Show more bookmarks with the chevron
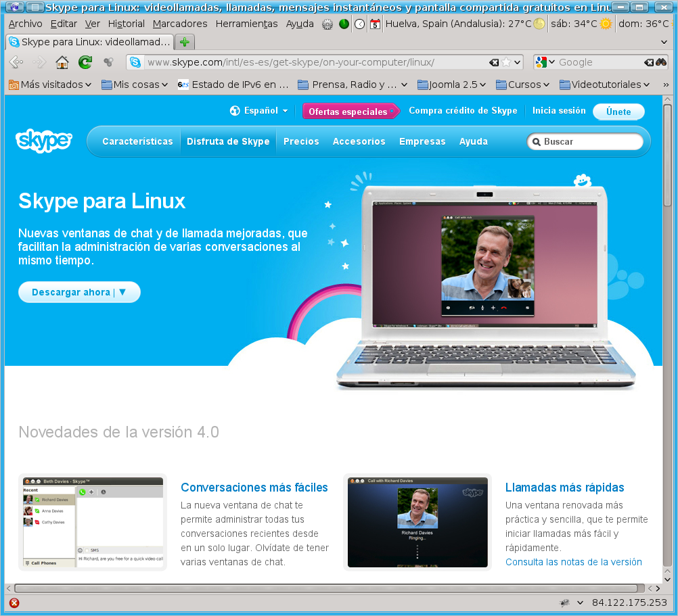 (x=666, y=85)
